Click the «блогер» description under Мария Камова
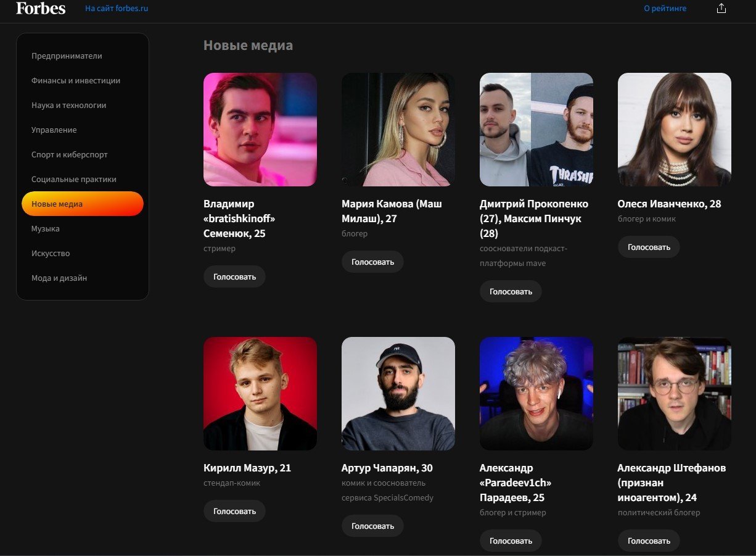The height and width of the screenshot is (556, 756). pos(355,234)
